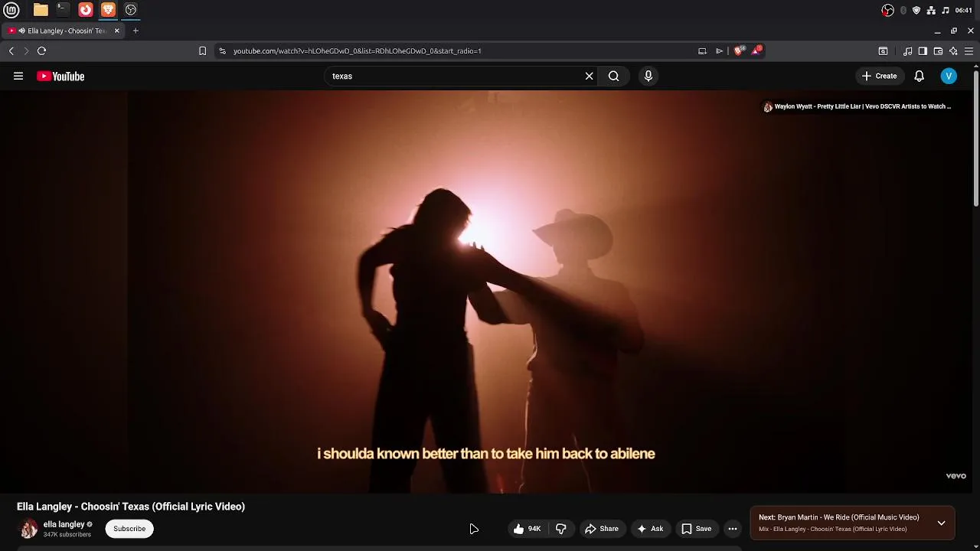The height and width of the screenshot is (551, 980).
Task: Open the browser media playlist icon
Action: (908, 51)
